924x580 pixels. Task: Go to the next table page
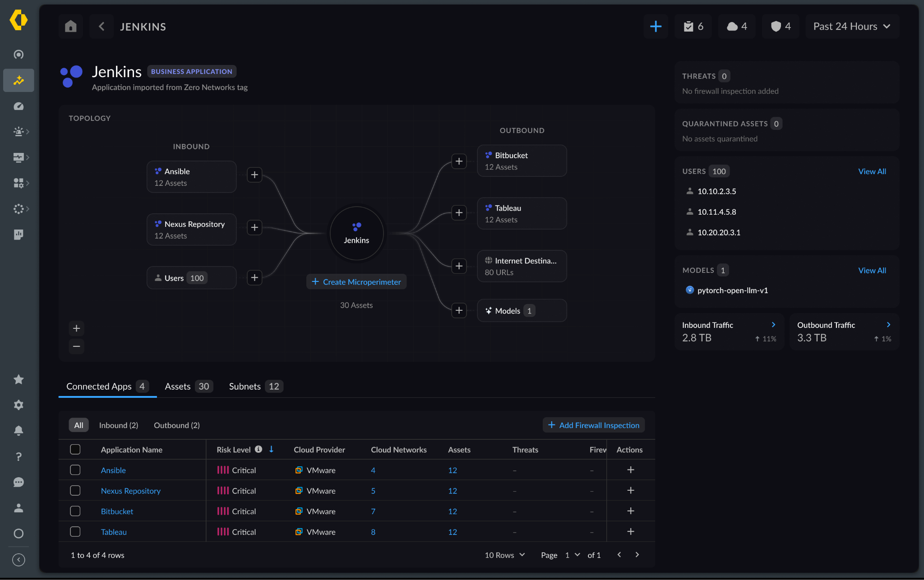[637, 555]
